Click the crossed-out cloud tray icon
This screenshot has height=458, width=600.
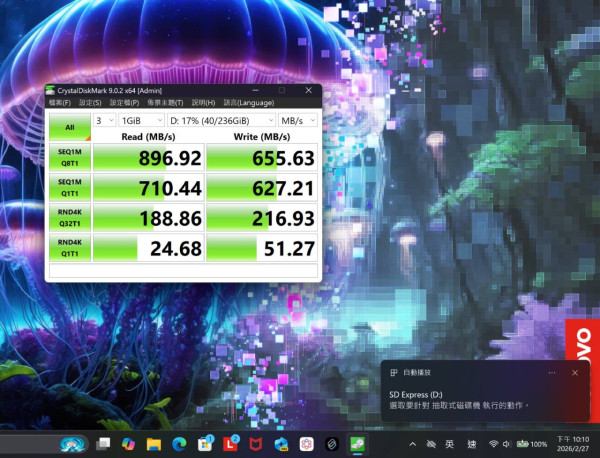(x=431, y=444)
